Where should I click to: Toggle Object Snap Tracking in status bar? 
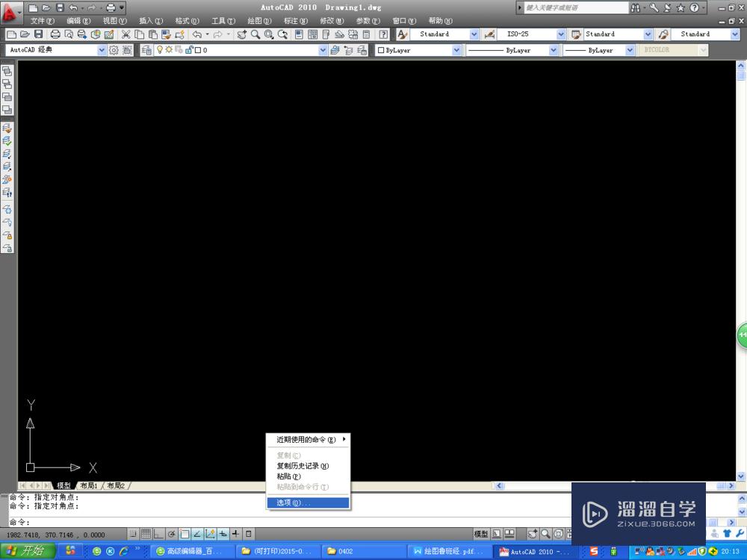pos(197,534)
